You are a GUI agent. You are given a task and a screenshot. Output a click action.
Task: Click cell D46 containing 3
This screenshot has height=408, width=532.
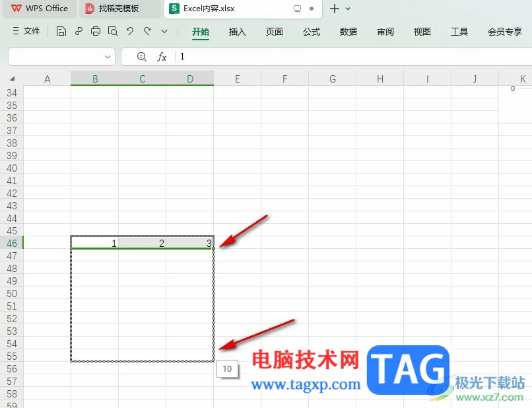(189, 243)
